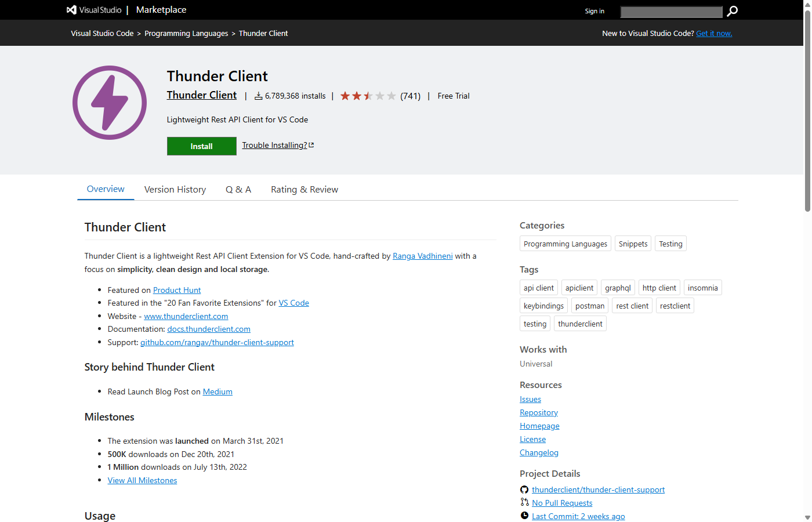Image resolution: width=812 pixels, height=522 pixels.
Task: Click the scrollbar down arrow
Action: pyautogui.click(x=807, y=517)
